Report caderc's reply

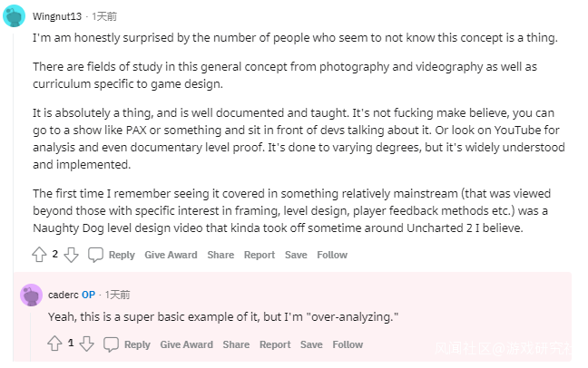click(275, 344)
